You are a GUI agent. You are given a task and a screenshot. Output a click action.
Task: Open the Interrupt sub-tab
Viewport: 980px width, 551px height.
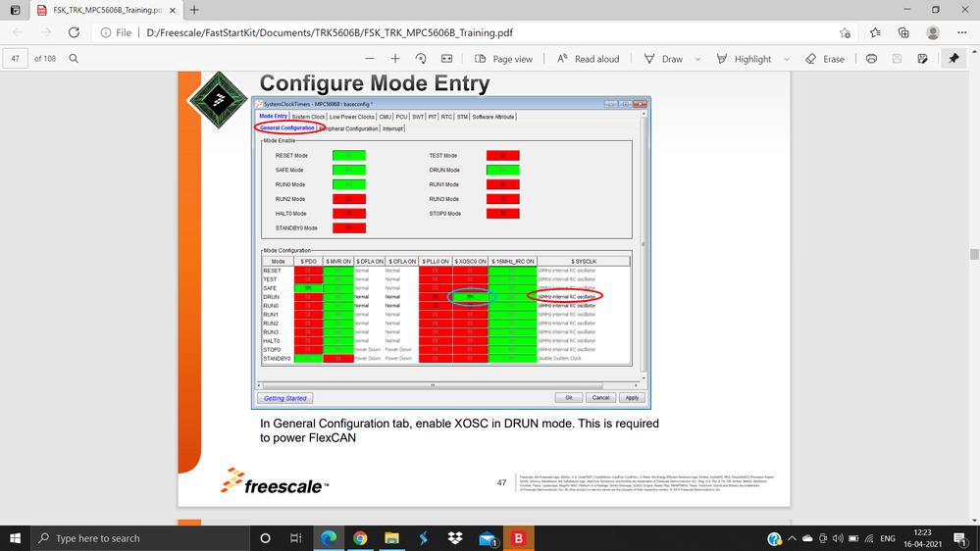(392, 128)
